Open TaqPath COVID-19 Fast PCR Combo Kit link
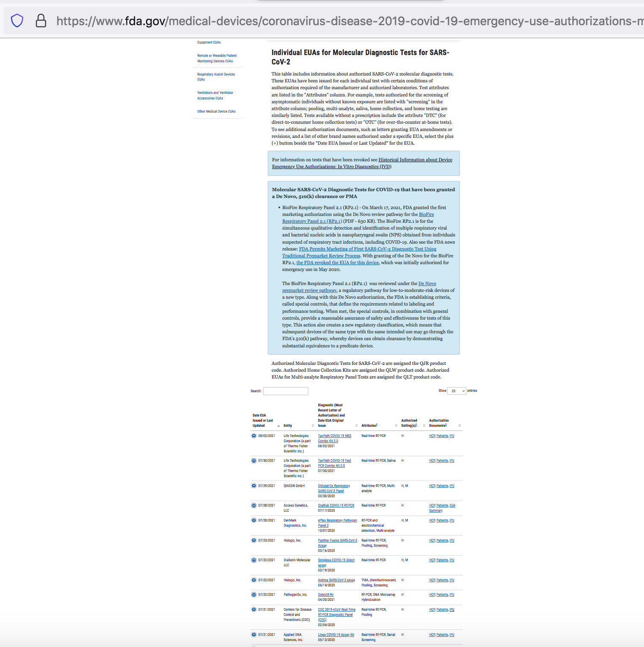 [x=334, y=463]
